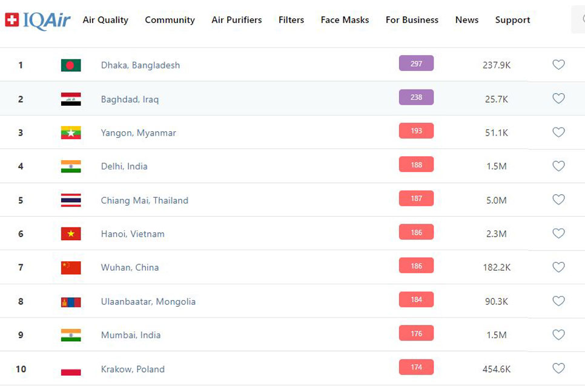The width and height of the screenshot is (585, 392).
Task: Click the Mongolia flag icon
Action: click(71, 301)
